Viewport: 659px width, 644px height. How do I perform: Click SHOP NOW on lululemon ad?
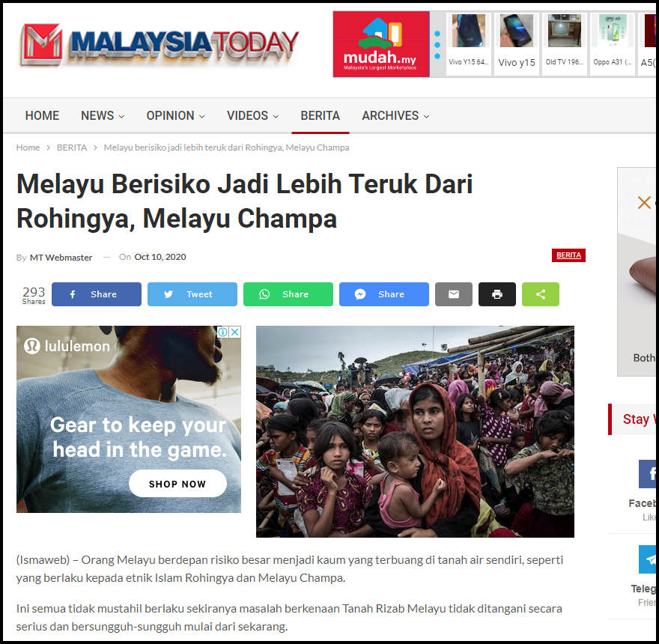click(x=177, y=484)
